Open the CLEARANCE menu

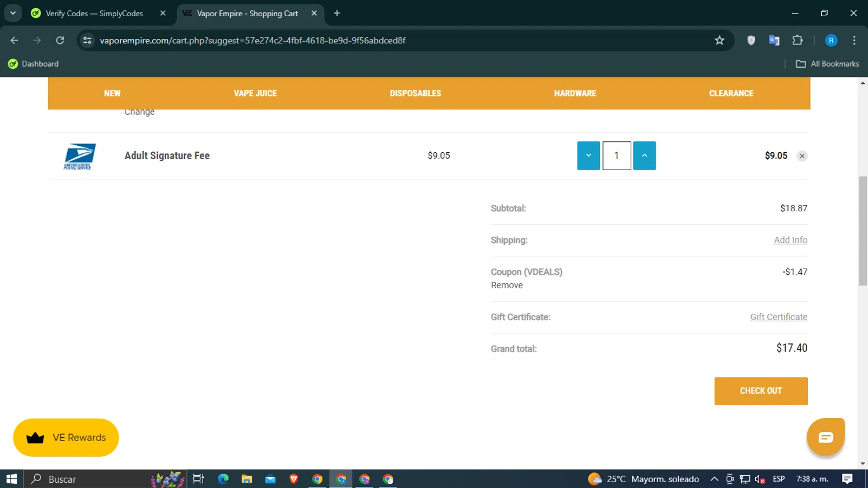(x=731, y=93)
